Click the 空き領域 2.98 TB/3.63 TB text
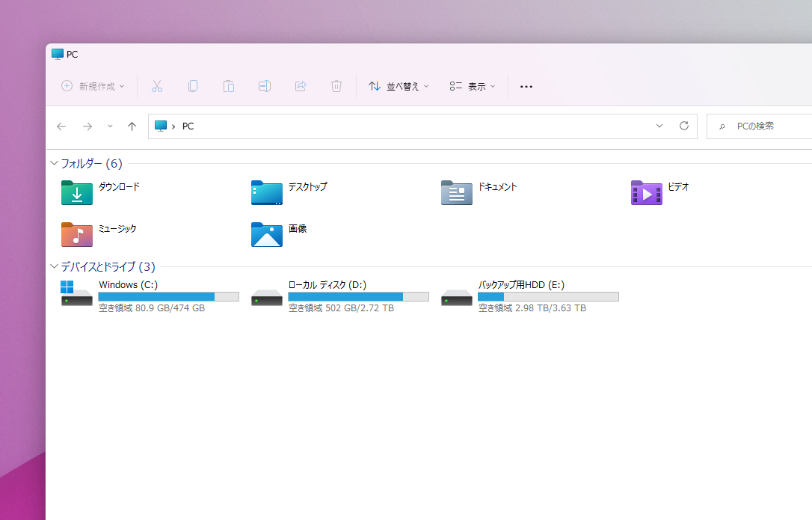This screenshot has height=520, width=812. click(x=532, y=308)
